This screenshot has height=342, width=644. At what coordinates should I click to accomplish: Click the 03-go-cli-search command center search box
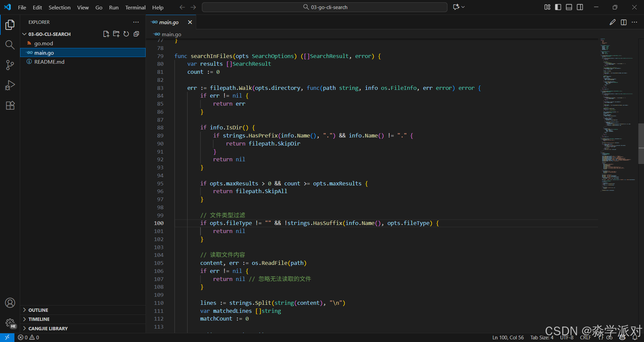click(x=325, y=7)
